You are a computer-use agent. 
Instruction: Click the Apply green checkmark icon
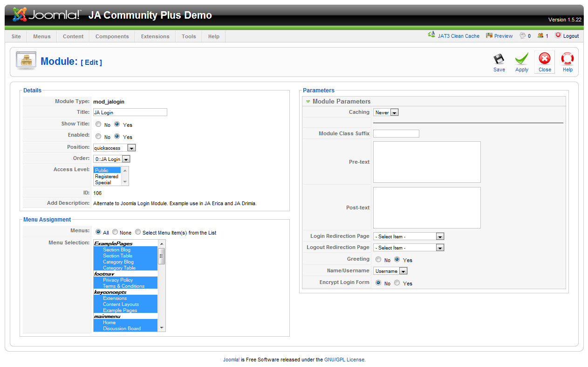point(521,59)
